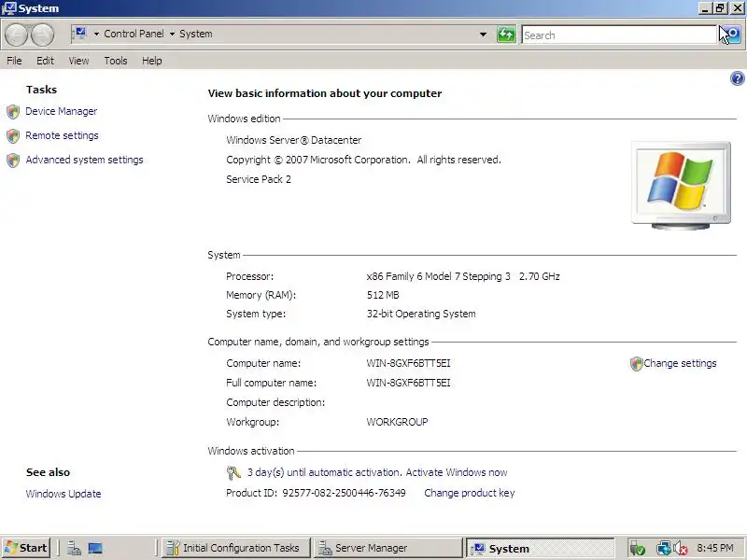
Task: Click the Product ID 92577-082-2500446-76349 text
Action: click(316, 493)
